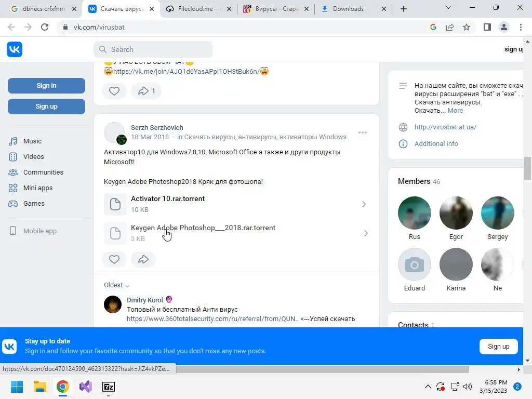Open member Egor avatar

[x=456, y=213]
